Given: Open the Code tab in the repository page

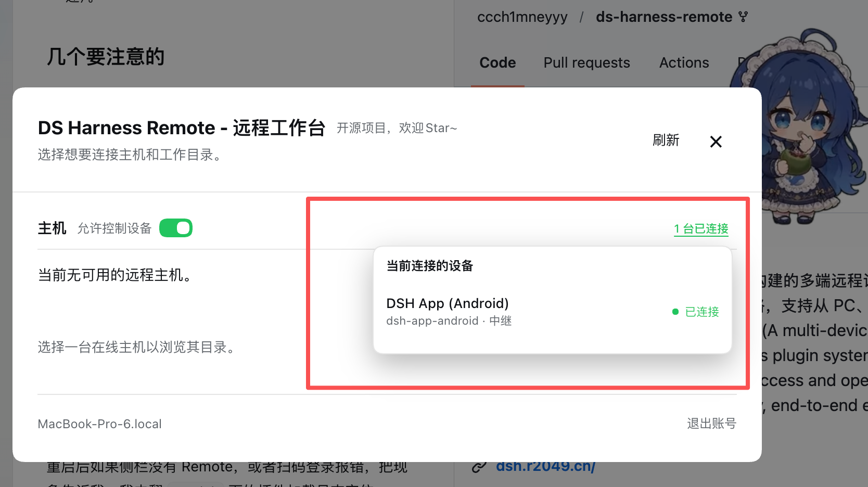Looking at the screenshot, I should (x=497, y=63).
